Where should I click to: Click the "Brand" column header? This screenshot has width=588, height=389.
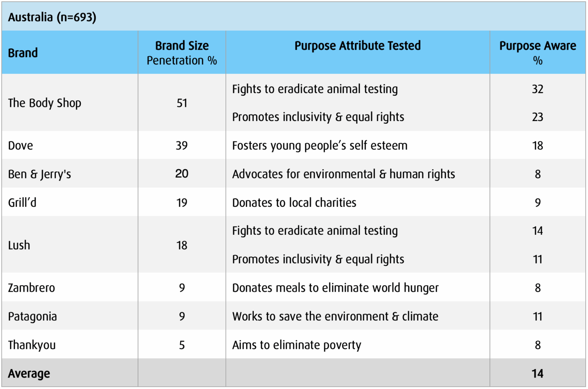23,53
